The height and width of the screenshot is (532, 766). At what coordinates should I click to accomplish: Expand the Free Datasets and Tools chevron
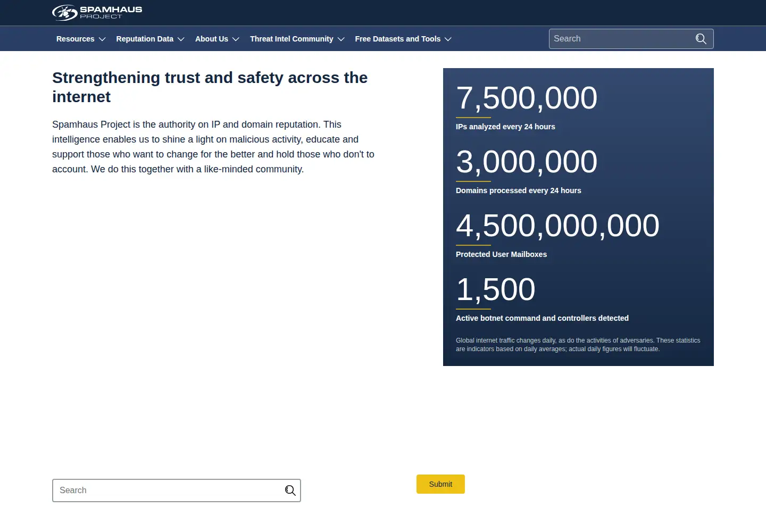pos(448,39)
